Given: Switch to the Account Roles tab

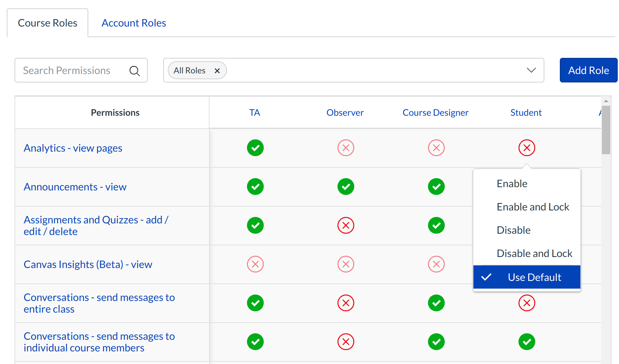Looking at the screenshot, I should [x=133, y=23].
